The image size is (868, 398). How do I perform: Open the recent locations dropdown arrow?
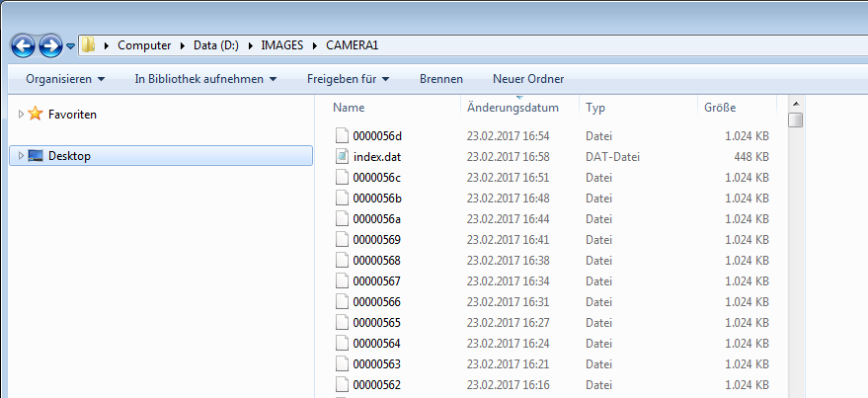(70, 46)
